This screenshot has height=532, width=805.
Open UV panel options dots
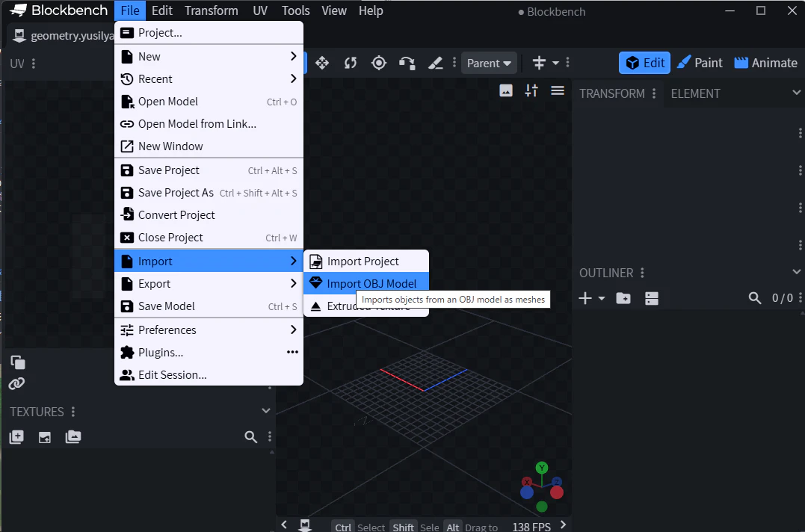point(34,64)
